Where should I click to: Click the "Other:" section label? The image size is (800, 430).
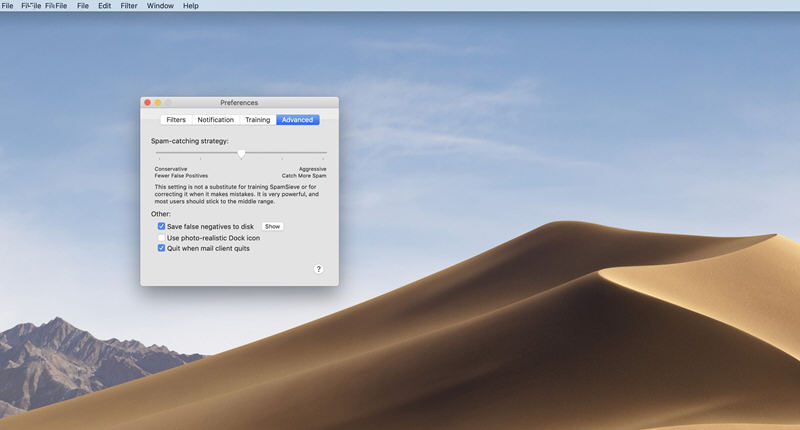[161, 214]
